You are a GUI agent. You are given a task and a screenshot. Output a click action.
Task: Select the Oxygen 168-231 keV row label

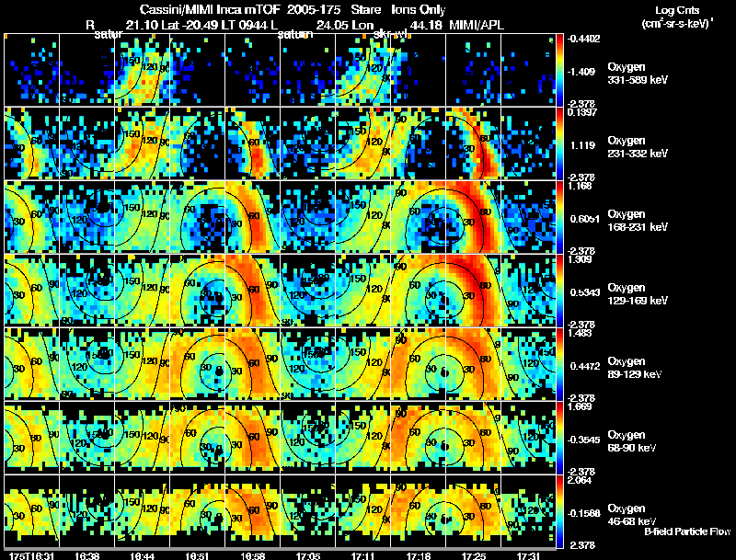coord(638,221)
